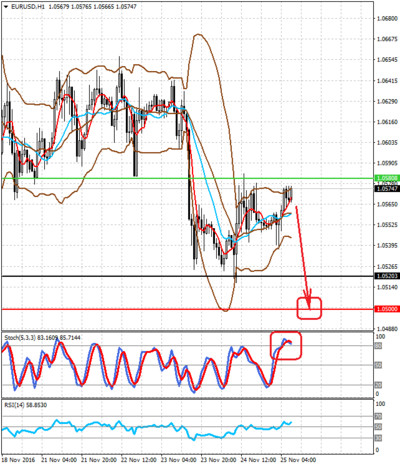The image size is (400, 467).
Task: Select the 1.06800 price axis value
Action: (x=387, y=18)
